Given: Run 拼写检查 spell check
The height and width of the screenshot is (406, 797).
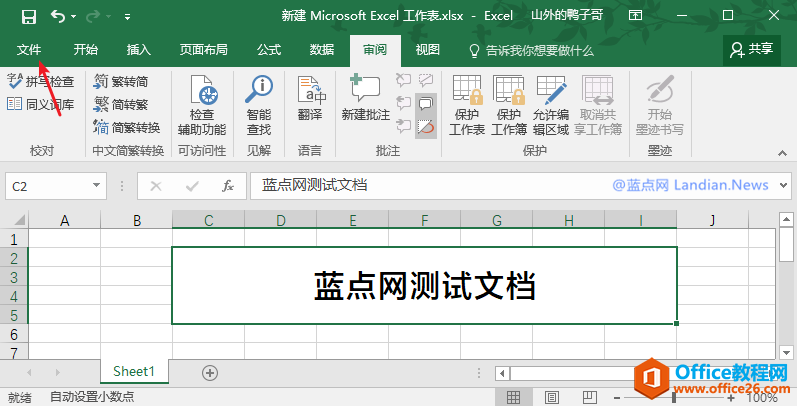Looking at the screenshot, I should tap(40, 81).
